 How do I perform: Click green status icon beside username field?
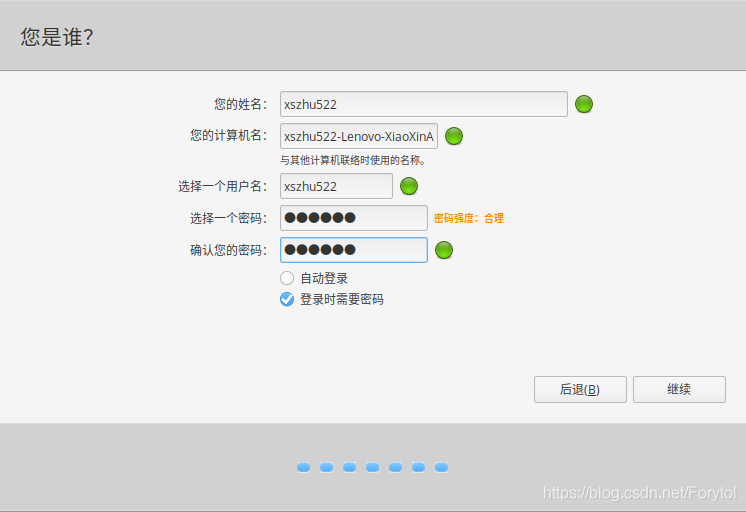[409, 186]
